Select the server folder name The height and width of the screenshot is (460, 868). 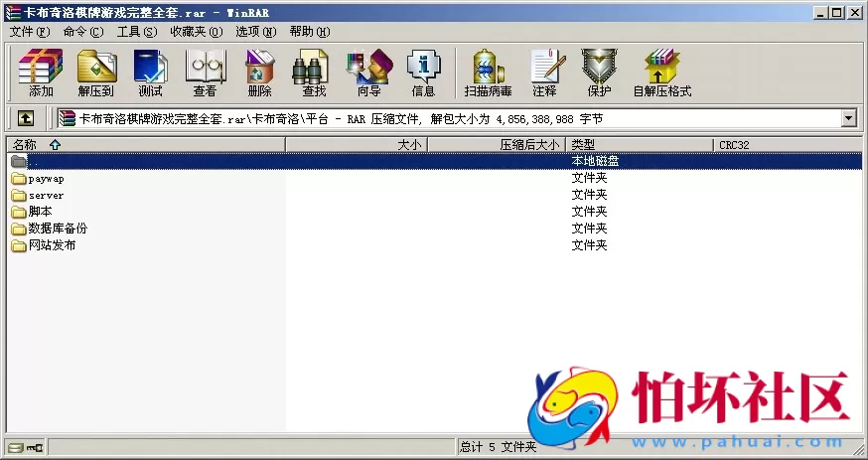click(x=47, y=196)
